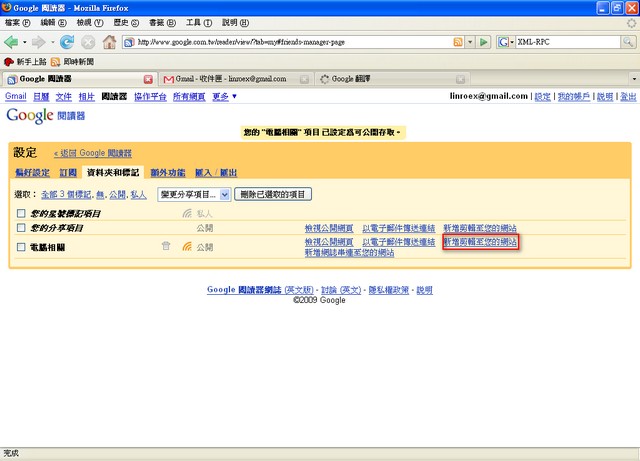Click the Stop loading icon
The height and width of the screenshot is (461, 640).
(x=88, y=42)
